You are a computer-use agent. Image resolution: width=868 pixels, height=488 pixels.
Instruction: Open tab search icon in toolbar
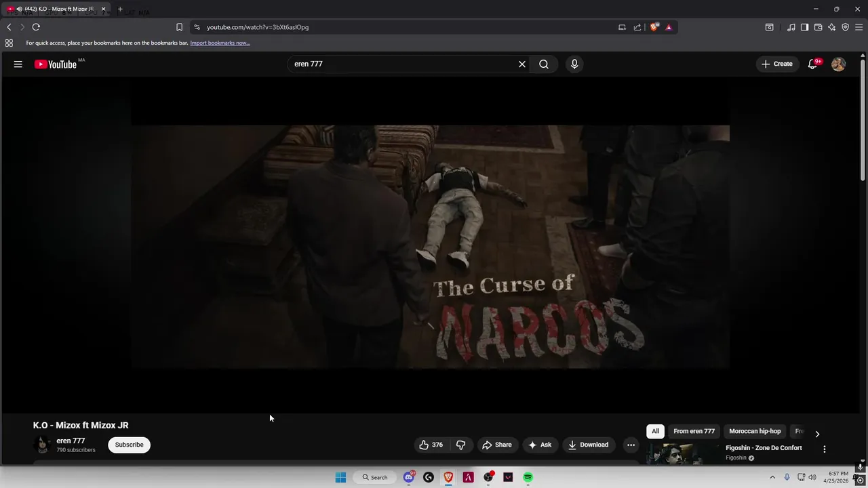pyautogui.click(x=769, y=27)
